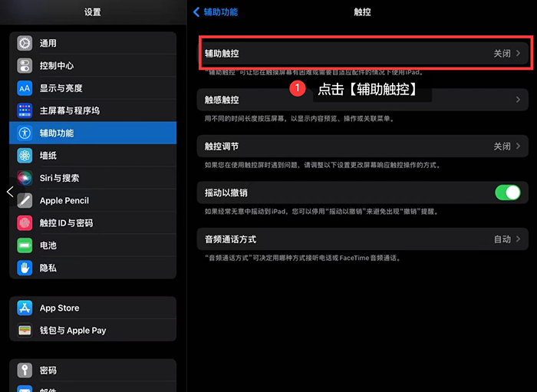Click 触控调节 value 关闭
The width and height of the screenshot is (537, 392).
[x=502, y=147]
